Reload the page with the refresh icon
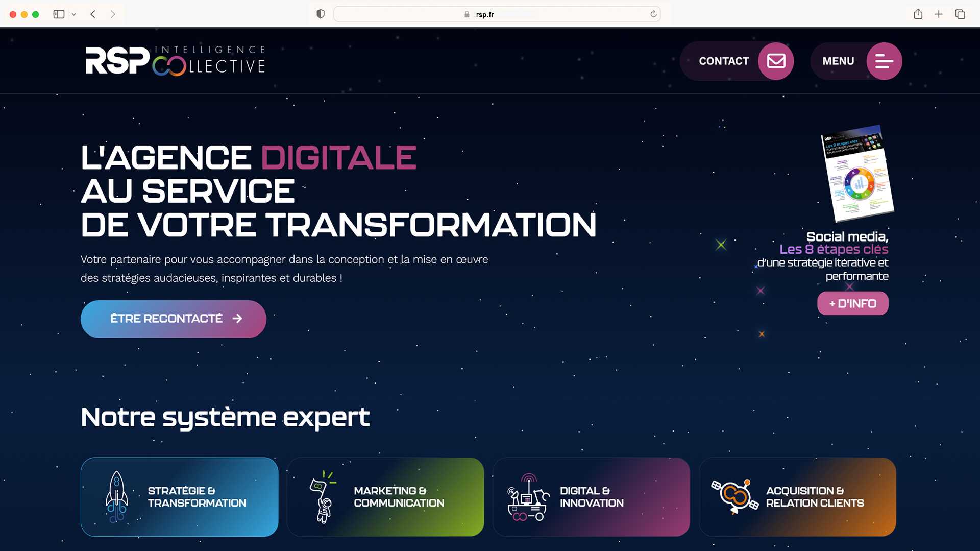 pos(653,14)
